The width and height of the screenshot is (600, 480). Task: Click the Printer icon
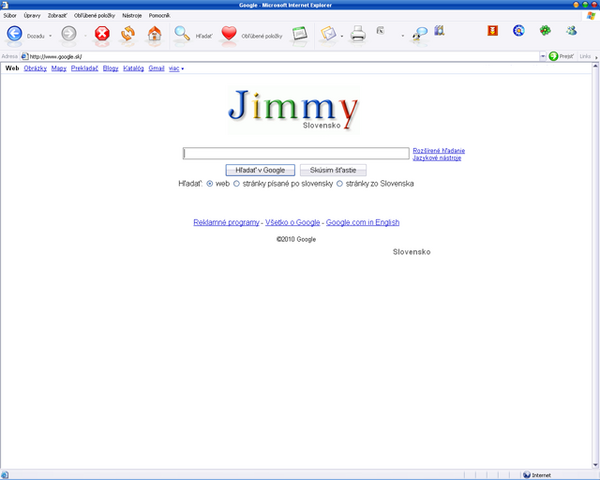[358, 34]
